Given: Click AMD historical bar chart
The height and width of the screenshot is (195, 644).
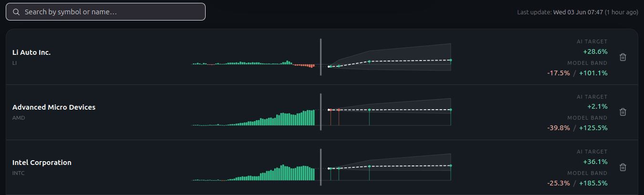Looking at the screenshot, I should [x=253, y=117].
